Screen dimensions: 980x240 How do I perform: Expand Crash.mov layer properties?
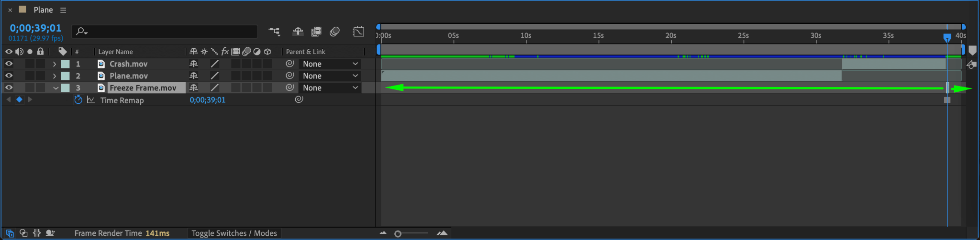55,64
